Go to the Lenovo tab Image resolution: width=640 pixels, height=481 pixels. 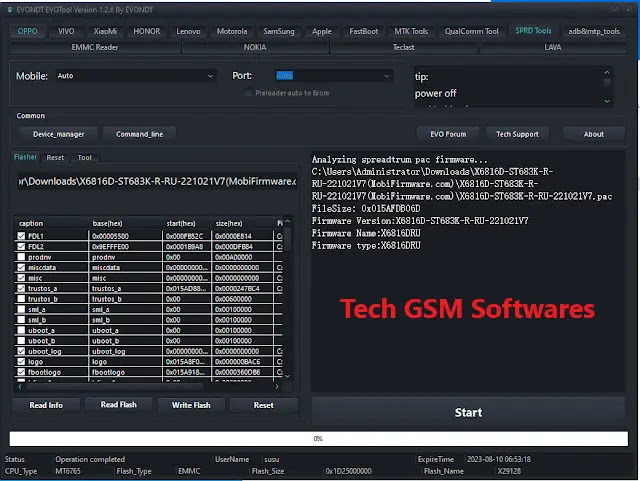tap(188, 31)
